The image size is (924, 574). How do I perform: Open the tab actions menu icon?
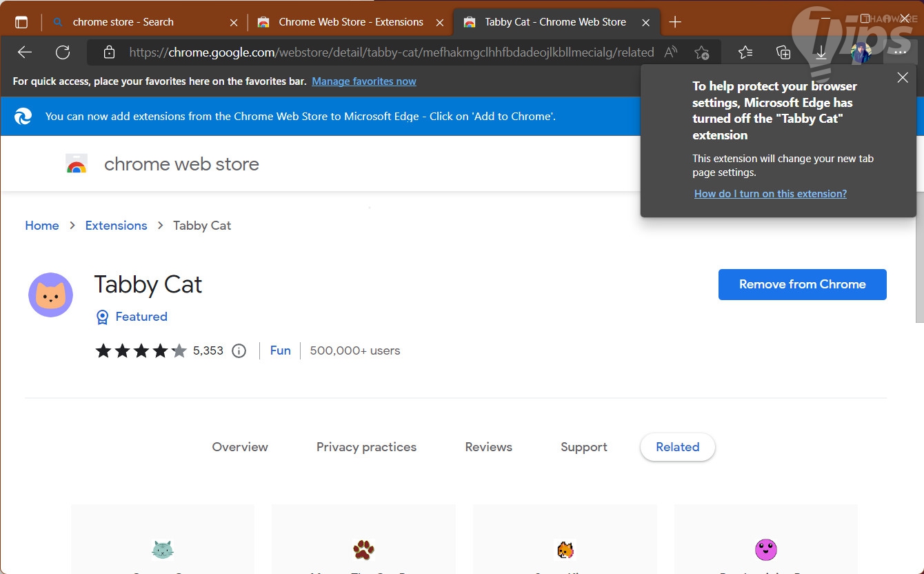point(21,22)
